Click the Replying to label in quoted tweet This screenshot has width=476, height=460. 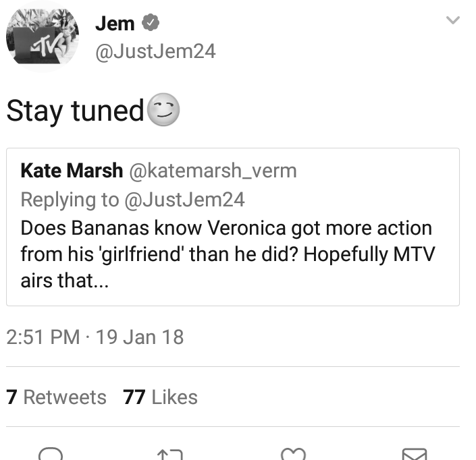pos(70,200)
